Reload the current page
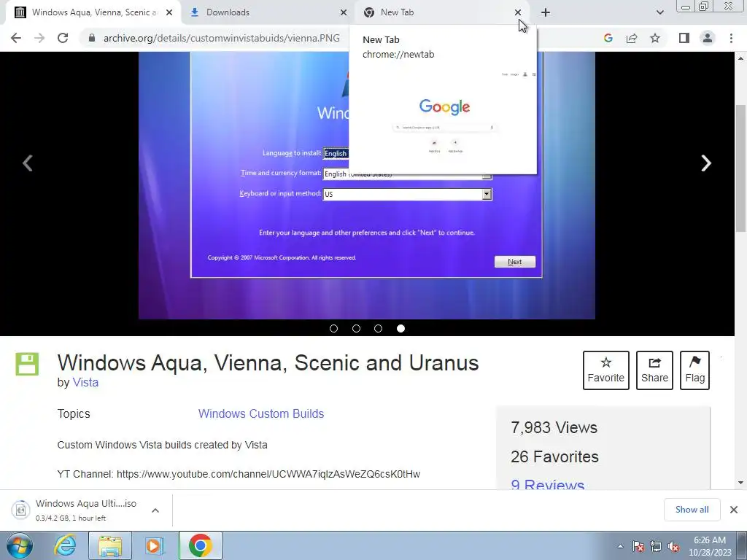 coord(63,38)
